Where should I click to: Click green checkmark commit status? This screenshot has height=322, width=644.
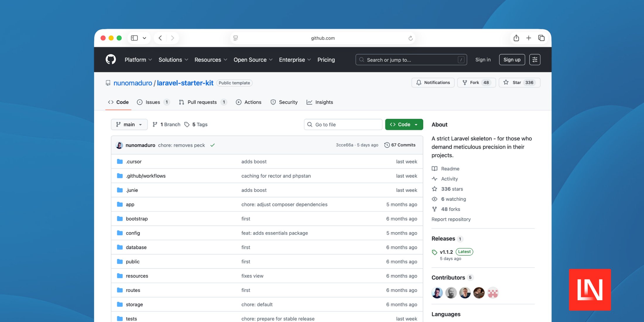coord(213,145)
